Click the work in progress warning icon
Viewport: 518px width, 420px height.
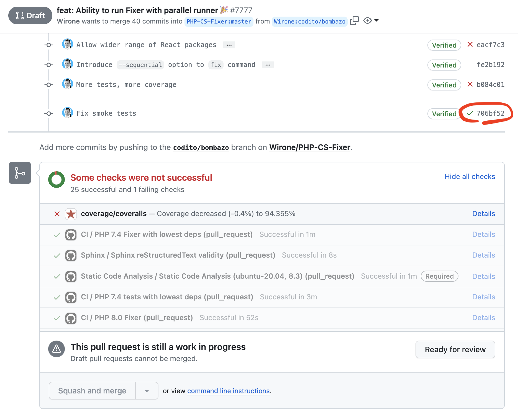[x=57, y=349]
